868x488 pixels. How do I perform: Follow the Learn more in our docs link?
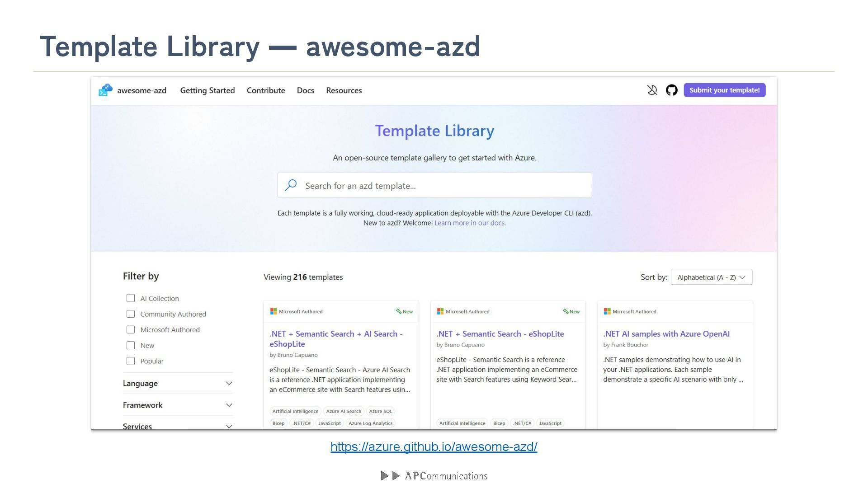[x=470, y=223]
